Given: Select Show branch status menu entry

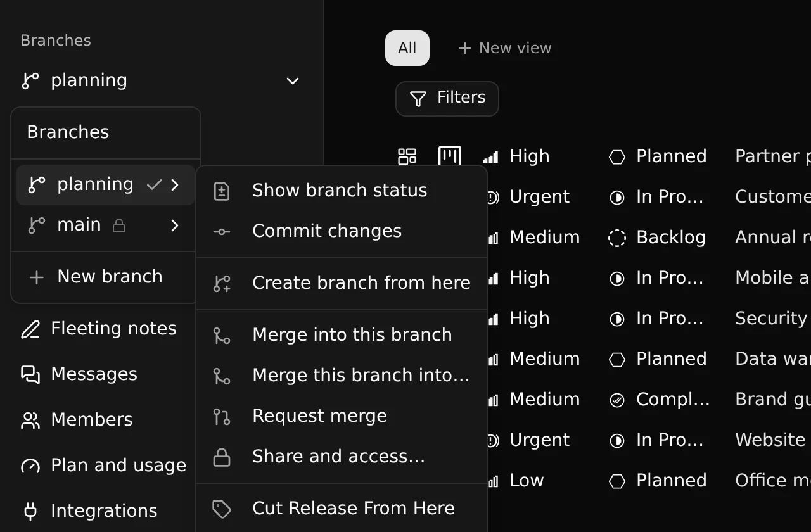Looking at the screenshot, I should point(342,191).
